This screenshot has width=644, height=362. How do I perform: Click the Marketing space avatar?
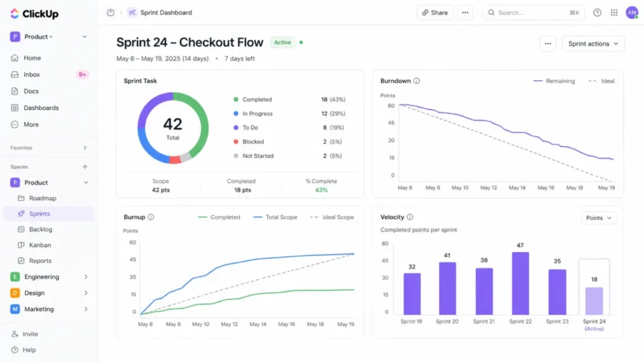(15, 309)
